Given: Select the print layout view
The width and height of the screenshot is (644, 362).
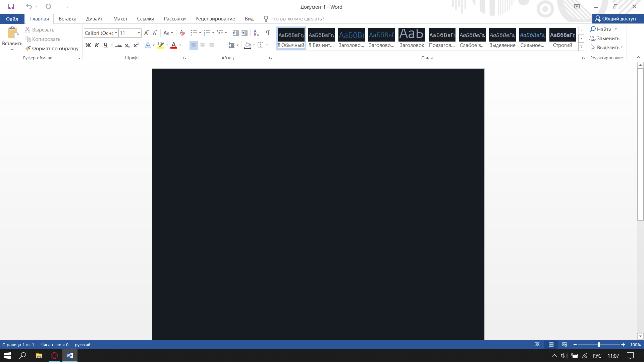Looking at the screenshot, I should tap(551, 345).
